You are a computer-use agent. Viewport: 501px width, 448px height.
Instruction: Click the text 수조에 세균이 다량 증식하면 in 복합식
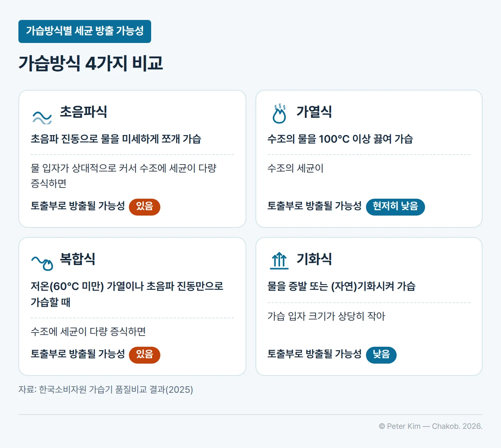(x=88, y=331)
